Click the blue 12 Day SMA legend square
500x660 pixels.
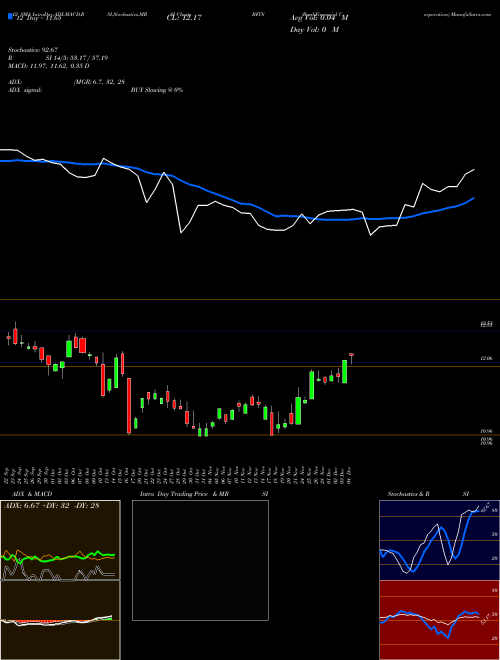click(x=10, y=16)
